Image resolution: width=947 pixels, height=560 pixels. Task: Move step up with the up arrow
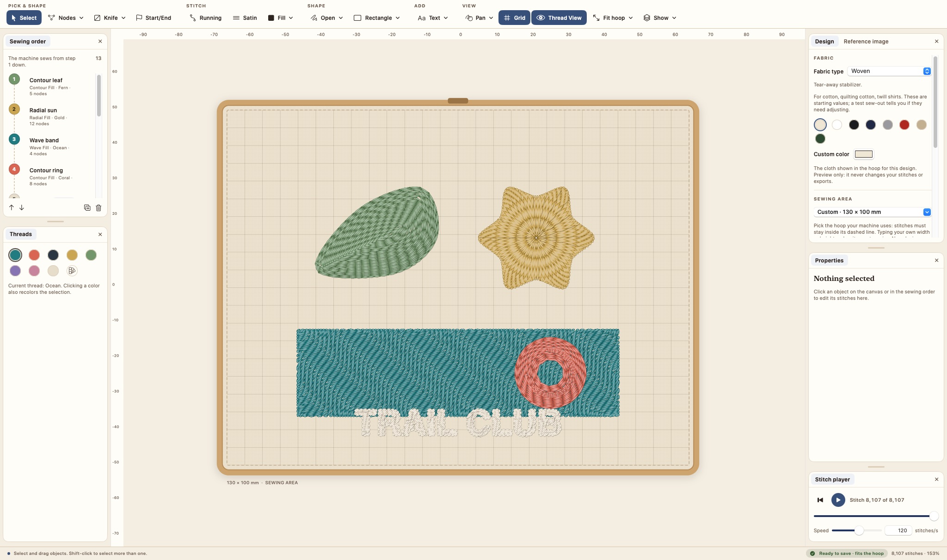click(x=12, y=207)
